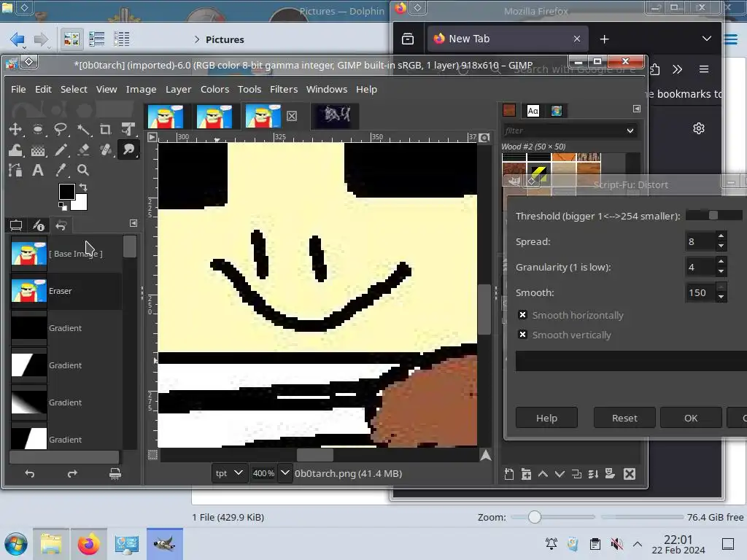The image size is (747, 560).
Task: Open the Tools menu in GIMP
Action: click(x=249, y=89)
